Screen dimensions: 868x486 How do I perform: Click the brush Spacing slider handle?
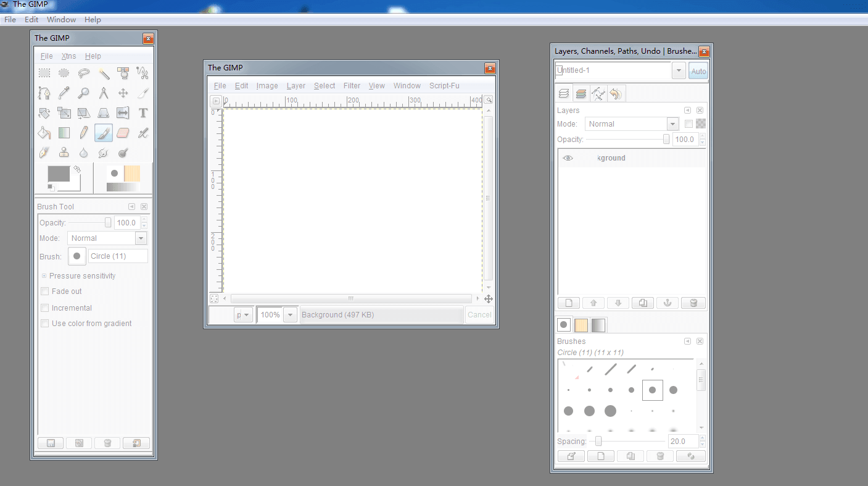tap(598, 441)
